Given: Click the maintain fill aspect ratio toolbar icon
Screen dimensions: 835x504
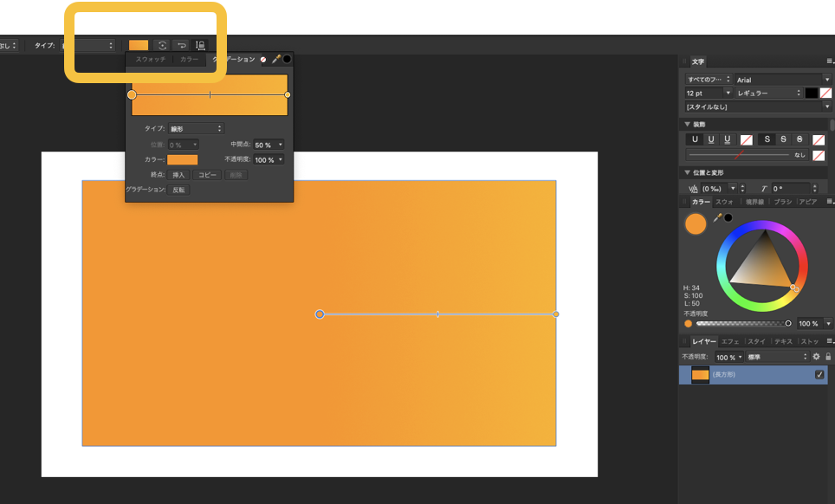Looking at the screenshot, I should tap(201, 45).
